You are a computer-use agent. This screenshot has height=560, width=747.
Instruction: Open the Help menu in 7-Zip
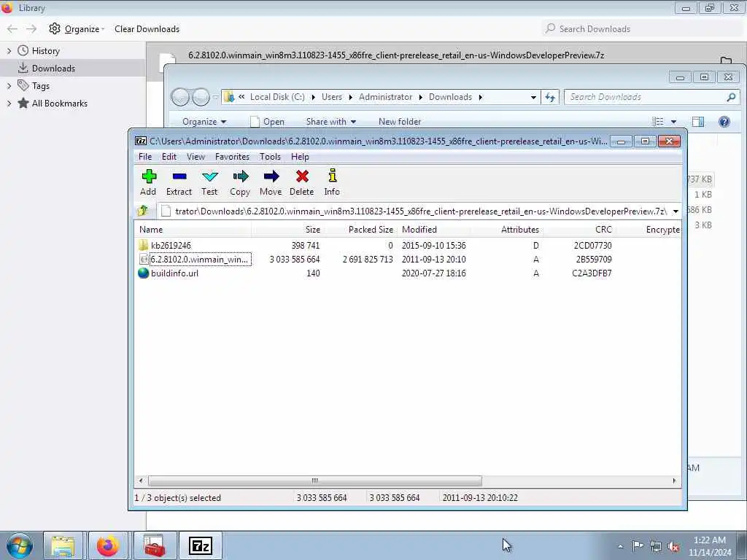click(300, 157)
